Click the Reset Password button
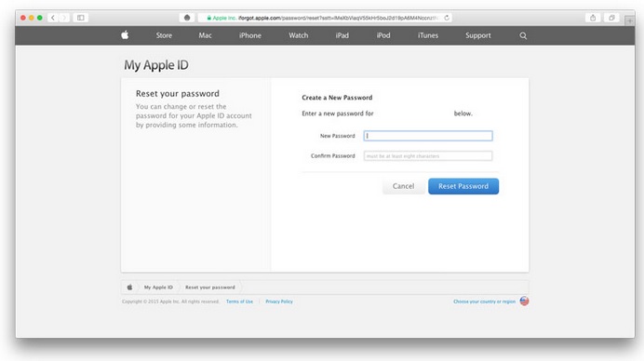The image size is (644, 361). (463, 186)
